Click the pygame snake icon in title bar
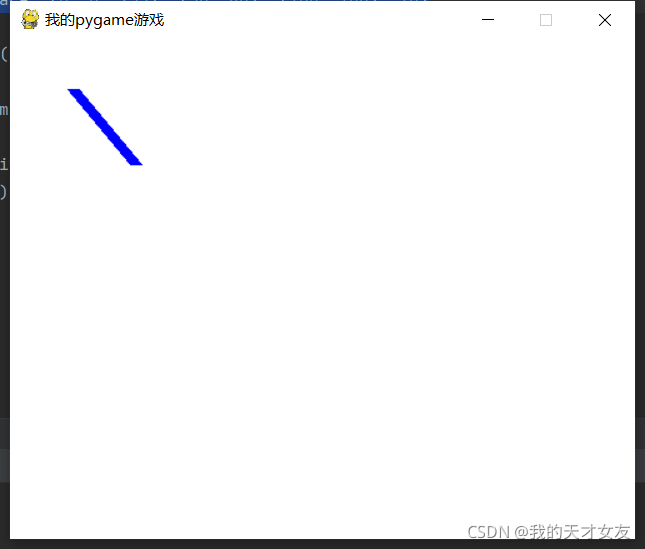The width and height of the screenshot is (645, 549). pos(30,19)
